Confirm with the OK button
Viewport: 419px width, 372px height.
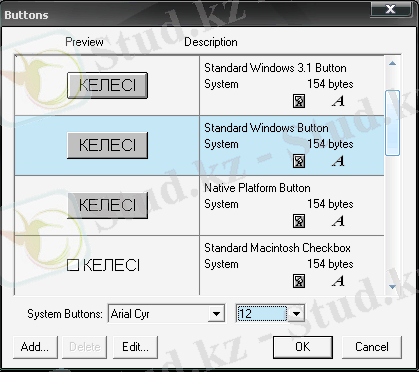[x=303, y=347]
